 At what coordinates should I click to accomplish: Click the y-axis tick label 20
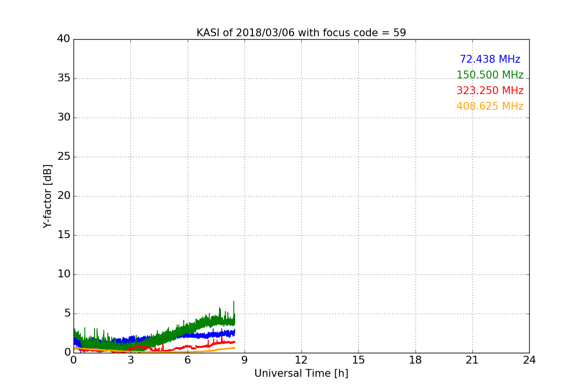[64, 196]
